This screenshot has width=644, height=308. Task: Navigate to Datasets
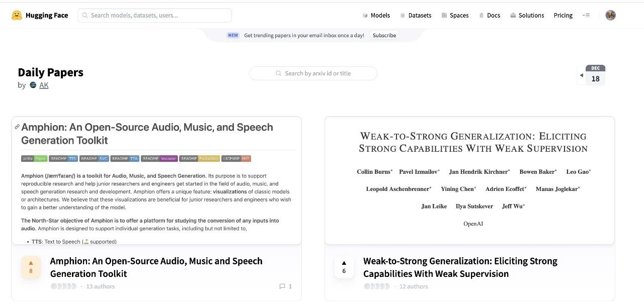(416, 15)
